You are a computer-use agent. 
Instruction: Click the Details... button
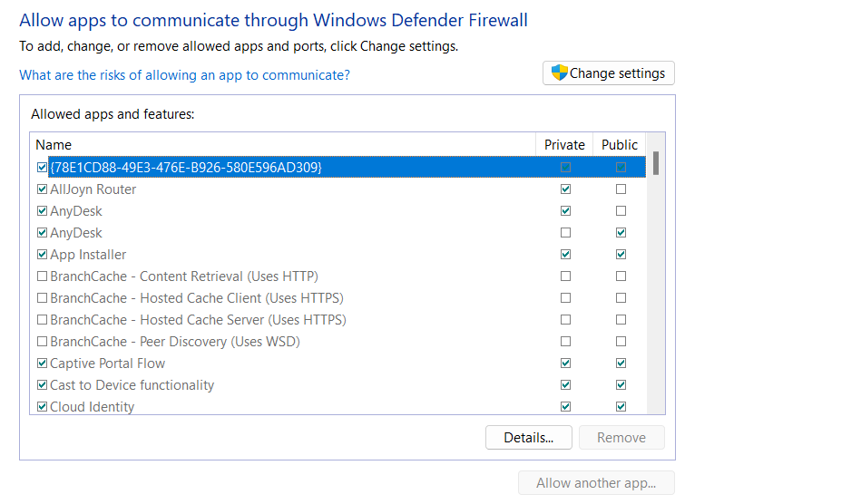[529, 438]
